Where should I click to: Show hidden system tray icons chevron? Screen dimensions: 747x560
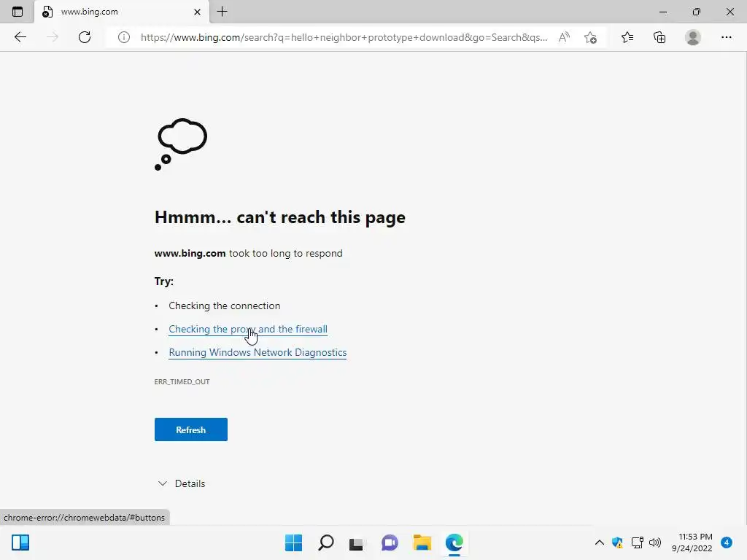tap(600, 542)
